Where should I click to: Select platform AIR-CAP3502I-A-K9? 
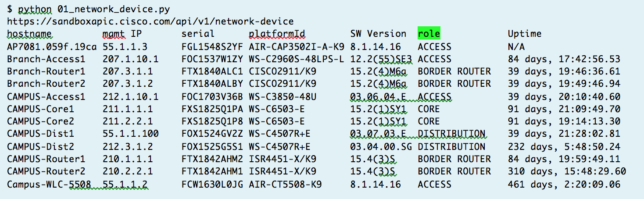(297, 46)
